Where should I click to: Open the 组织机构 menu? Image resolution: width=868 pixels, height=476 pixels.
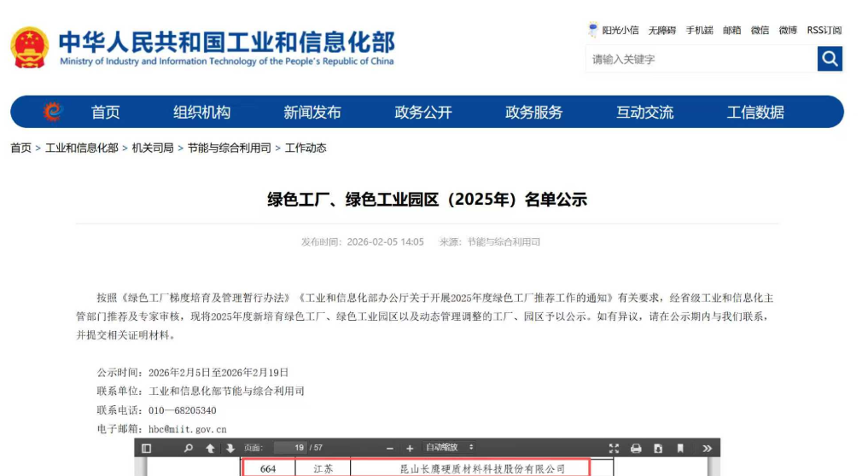(201, 113)
